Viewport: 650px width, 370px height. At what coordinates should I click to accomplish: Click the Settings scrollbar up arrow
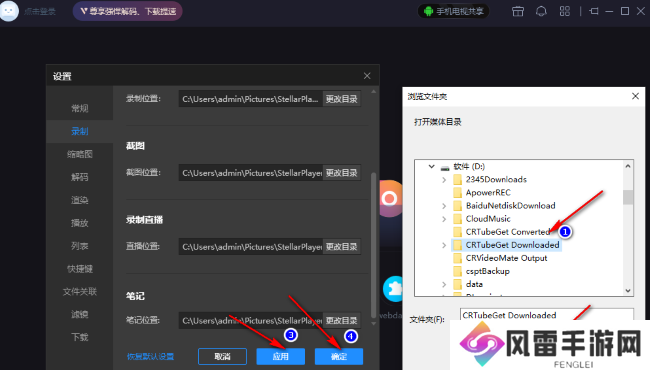pos(374,92)
